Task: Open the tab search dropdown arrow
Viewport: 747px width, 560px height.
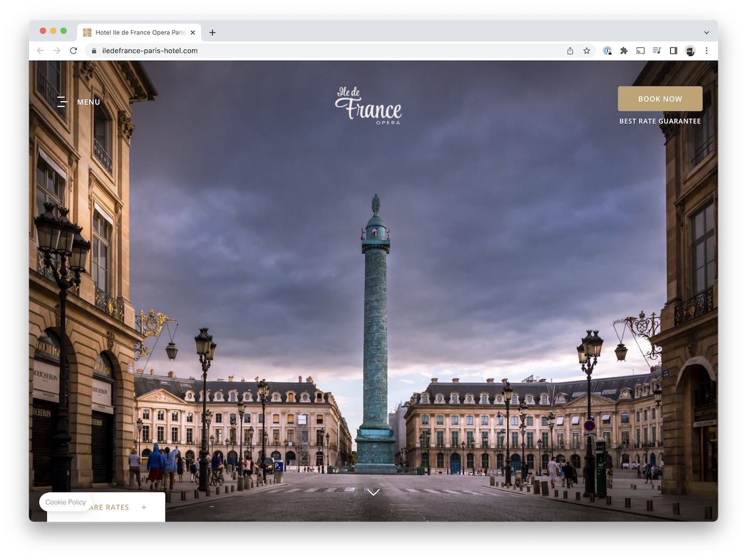Action: (706, 33)
